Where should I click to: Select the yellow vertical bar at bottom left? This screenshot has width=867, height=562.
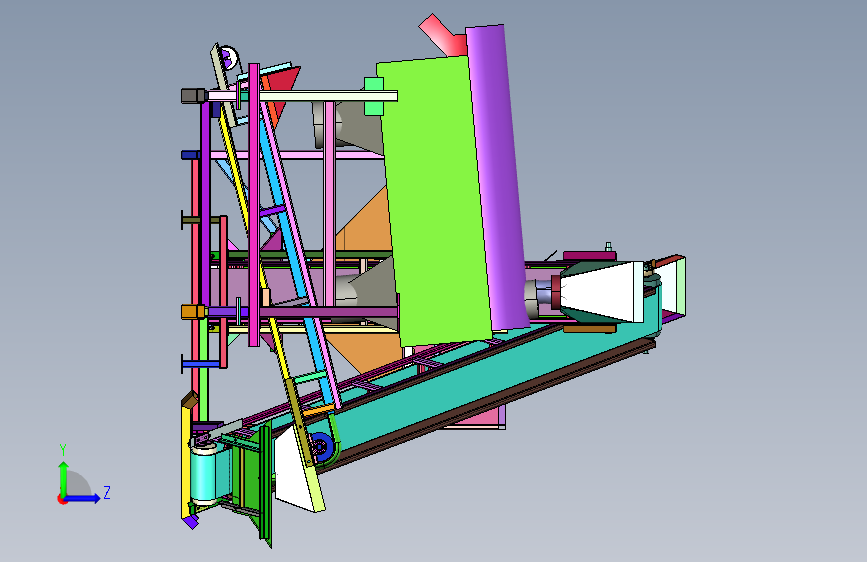coord(186,460)
